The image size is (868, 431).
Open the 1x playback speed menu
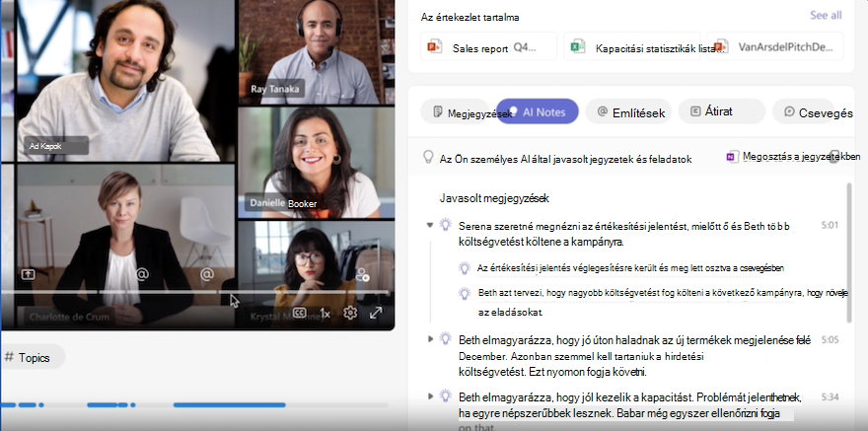(x=325, y=314)
